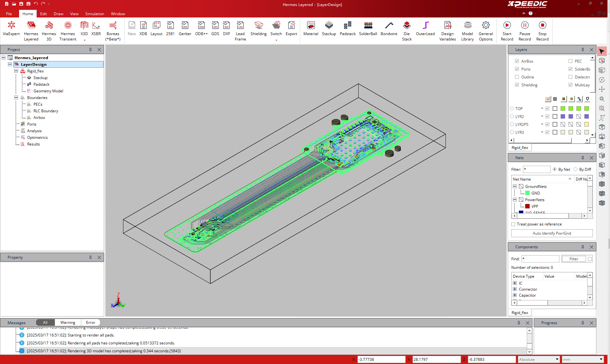Open the Model Library
Viewport: 610px width, 364px height.
point(467,31)
